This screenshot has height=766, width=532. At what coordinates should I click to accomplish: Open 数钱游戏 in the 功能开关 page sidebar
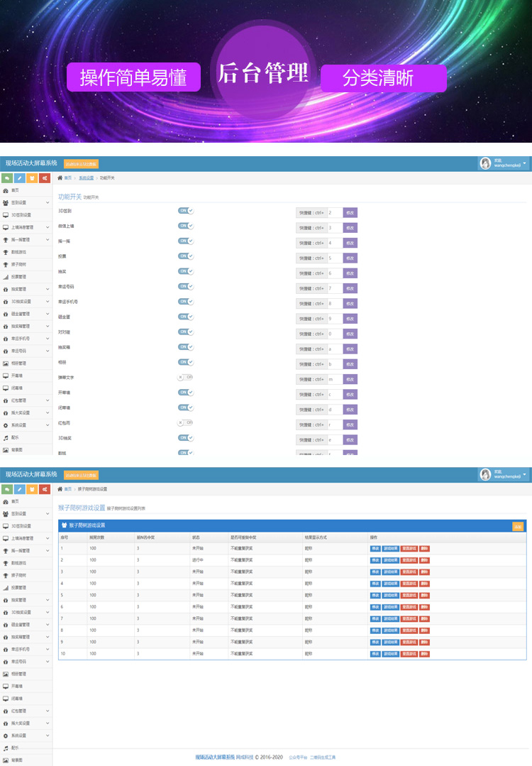pos(19,252)
